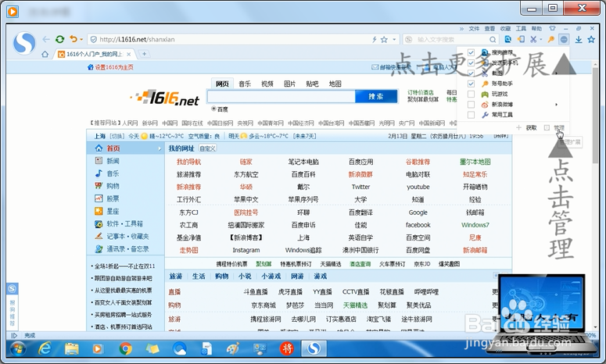
Task: Go back with the back arrow
Action: pos(46,39)
